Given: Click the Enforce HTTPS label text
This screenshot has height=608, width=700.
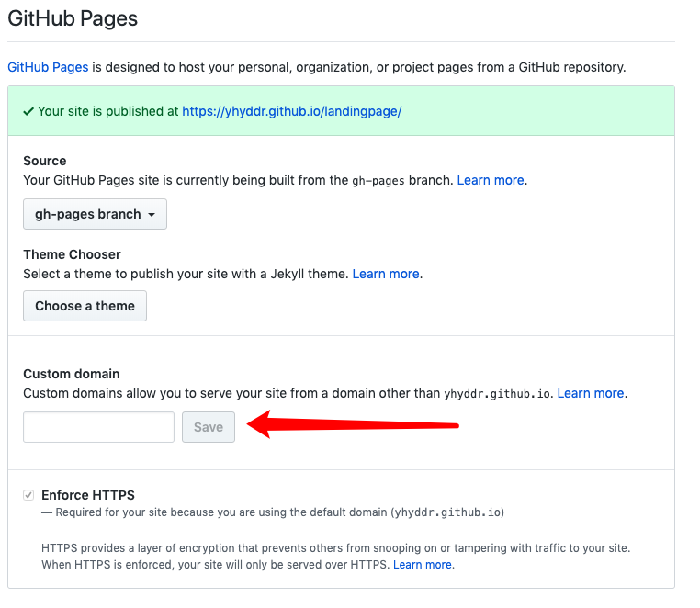Looking at the screenshot, I should (88, 495).
